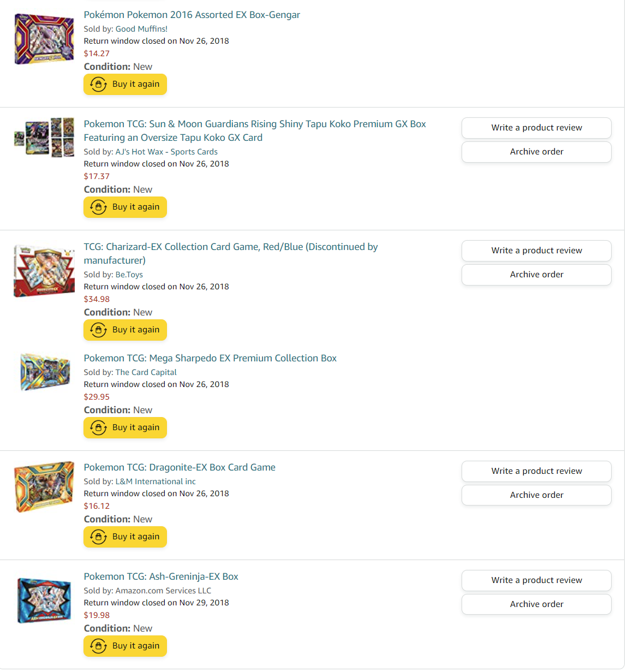Click the Pokemon TCG: Ash-Greninja-EX Box title link
Viewport: 634px width, 672px height.
point(161,576)
